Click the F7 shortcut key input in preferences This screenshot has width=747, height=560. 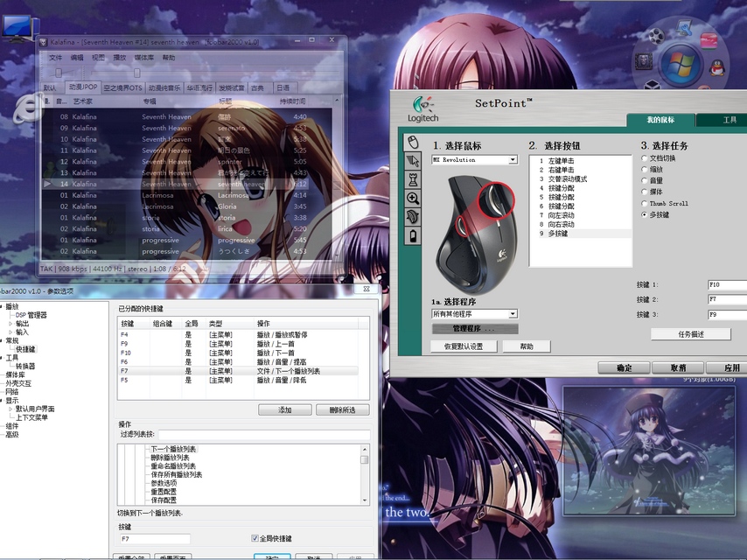pyautogui.click(x=155, y=538)
